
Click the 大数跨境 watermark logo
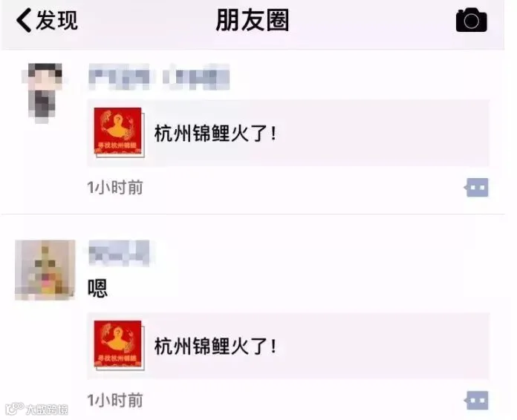pyautogui.click(x=37, y=409)
